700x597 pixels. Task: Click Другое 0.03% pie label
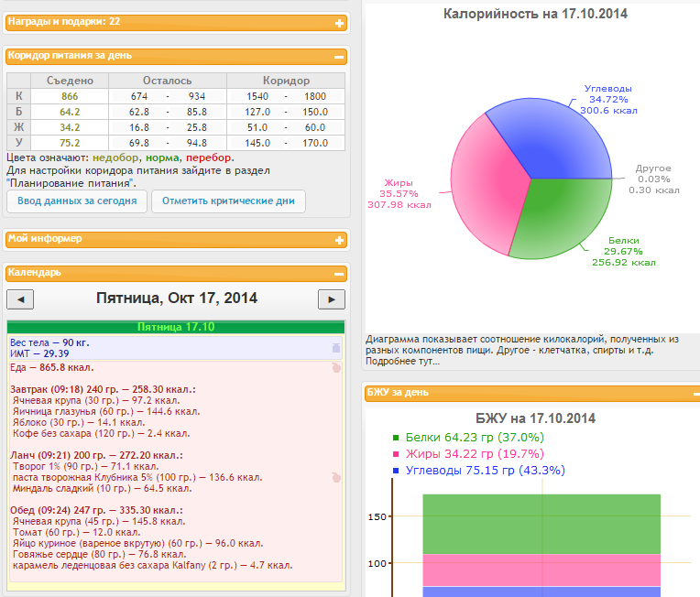[x=654, y=179]
